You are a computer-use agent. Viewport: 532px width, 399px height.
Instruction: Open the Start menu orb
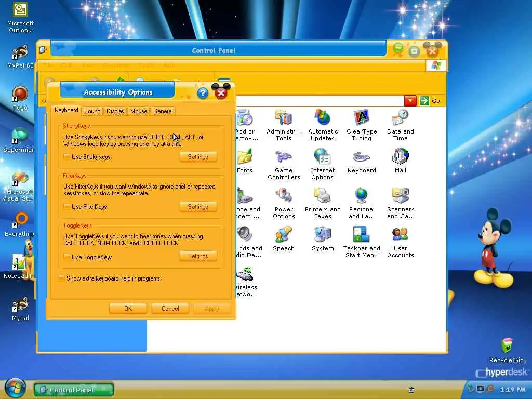[15, 388]
